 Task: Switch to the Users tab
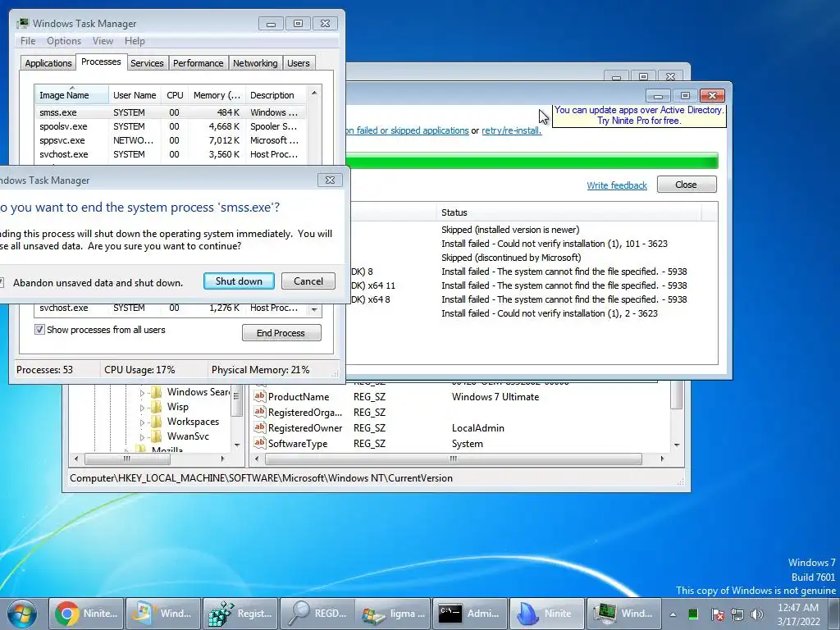pyautogui.click(x=299, y=63)
